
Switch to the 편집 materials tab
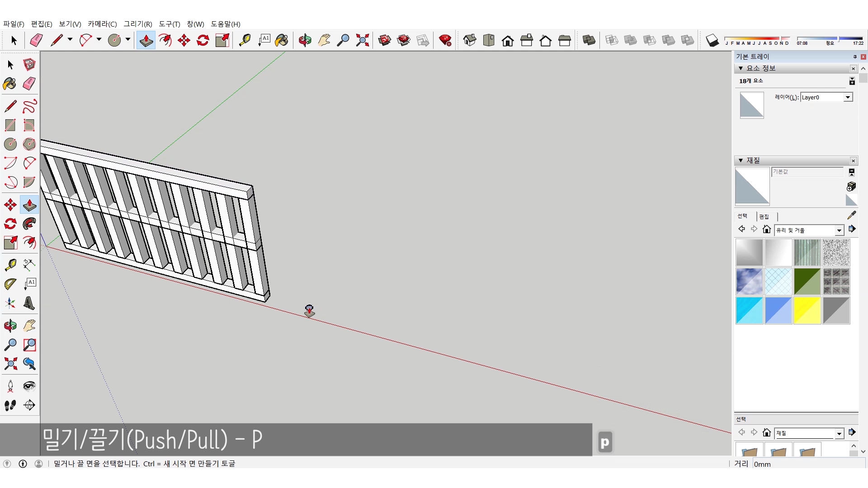pos(764,216)
